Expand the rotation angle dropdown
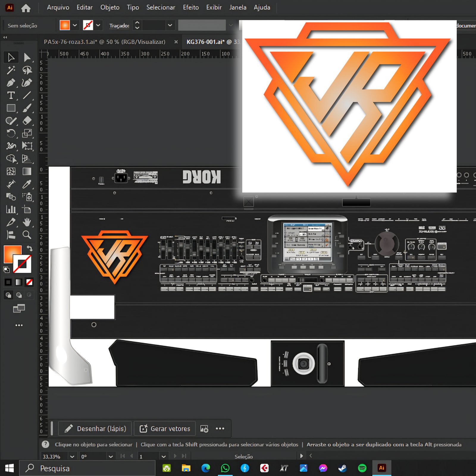Screen dimensions: 476x476 111,456
